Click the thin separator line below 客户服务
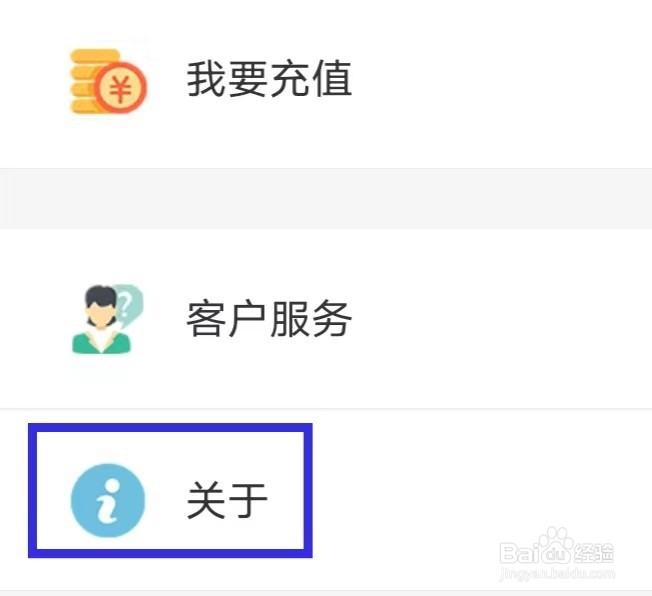 coord(326,409)
